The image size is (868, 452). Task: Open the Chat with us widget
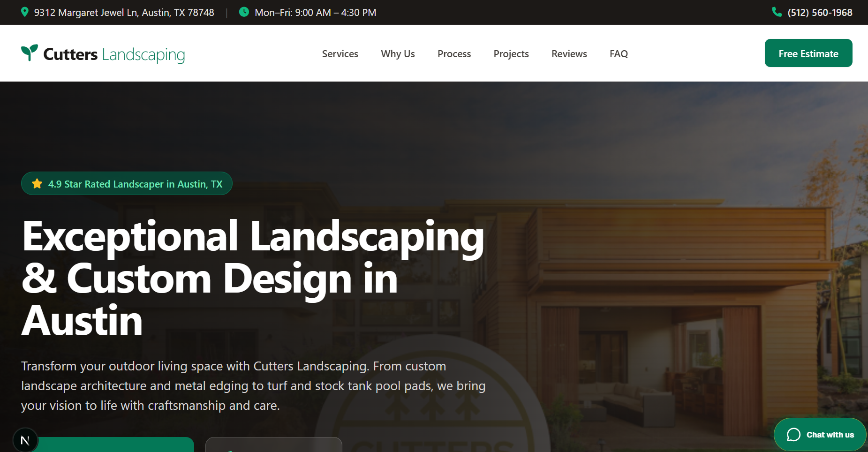tap(820, 435)
